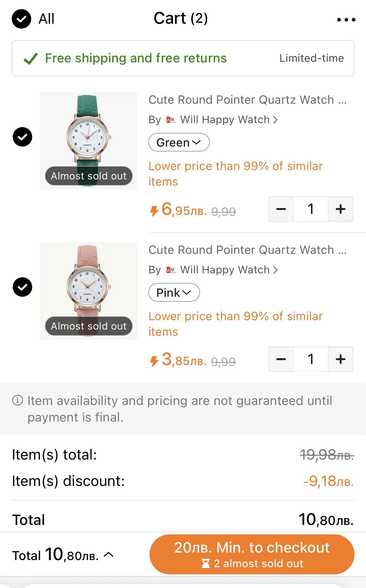
Task: Deselect the green watch checkbox
Action: coord(22,137)
